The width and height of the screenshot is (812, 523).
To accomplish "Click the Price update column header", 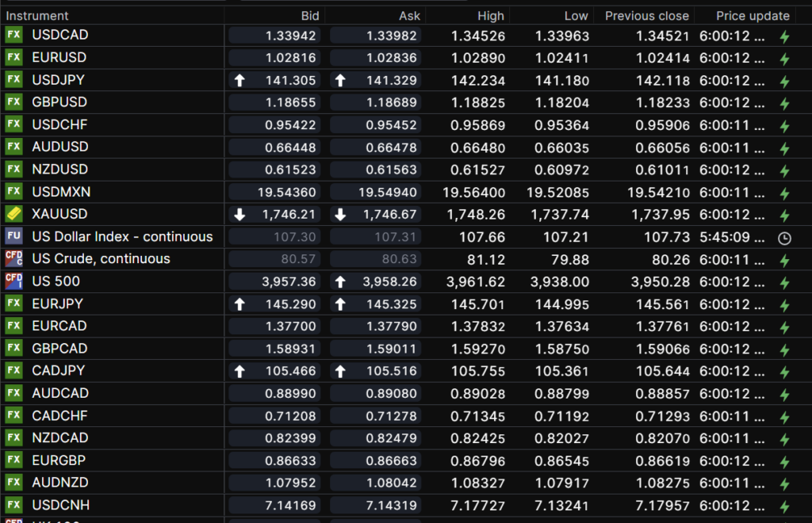I will (753, 16).
